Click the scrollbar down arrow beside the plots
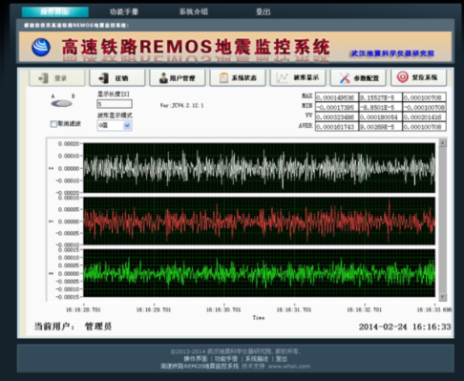The height and width of the screenshot is (381, 464). [x=442, y=297]
